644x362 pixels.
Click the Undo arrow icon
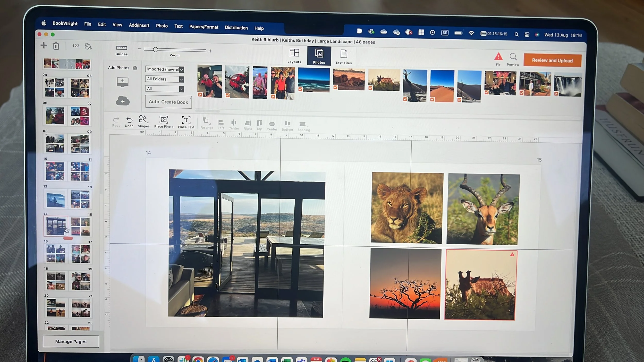129,120
